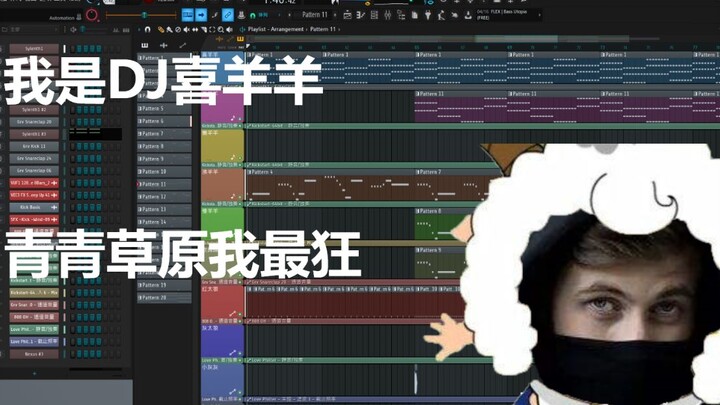
Task: Open the mini piano roll preview of Sylenth1 #3
Action: click(96, 134)
